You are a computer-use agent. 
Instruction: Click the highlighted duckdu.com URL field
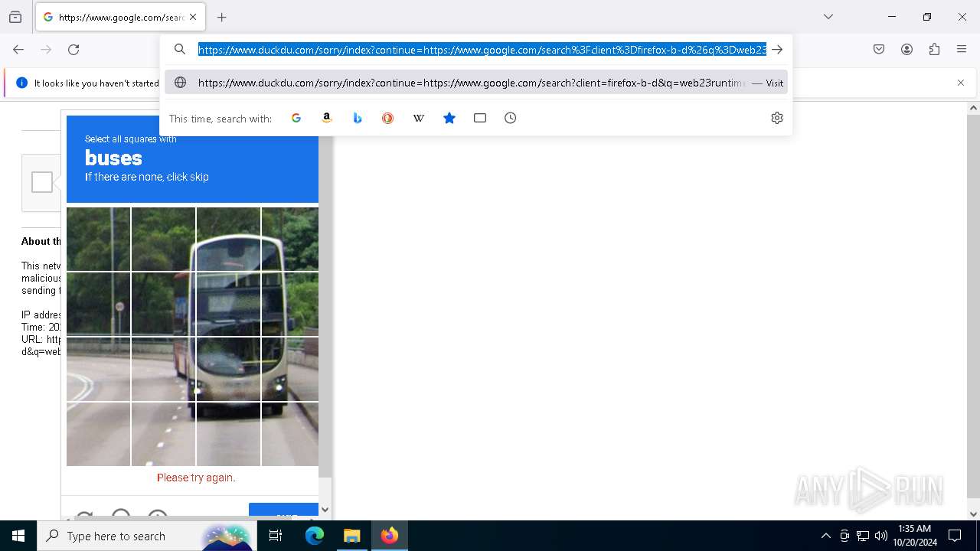click(482, 50)
